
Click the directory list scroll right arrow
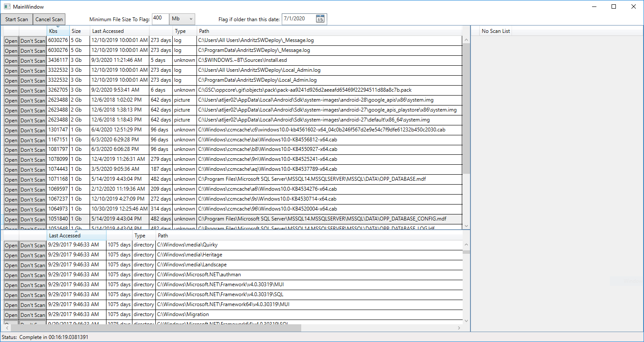pos(459,328)
